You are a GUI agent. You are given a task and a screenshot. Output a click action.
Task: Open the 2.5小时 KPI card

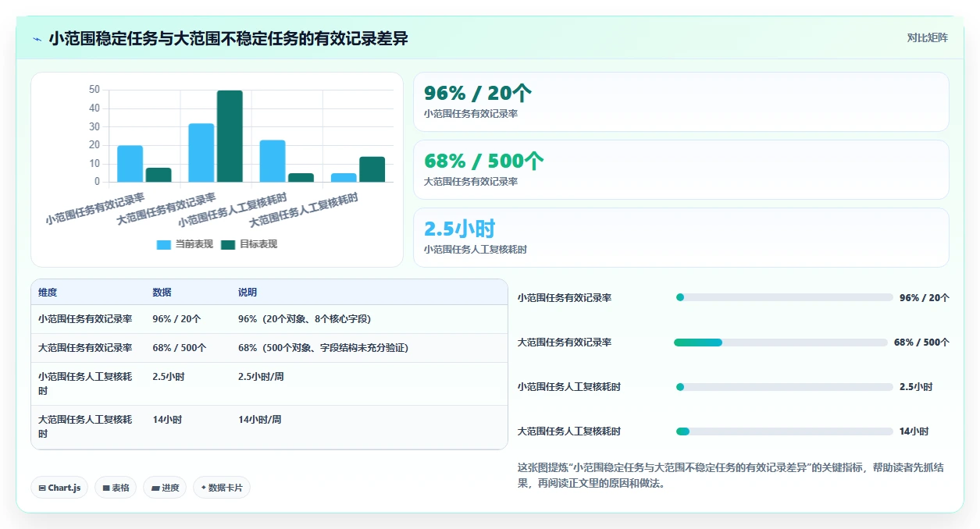(681, 237)
